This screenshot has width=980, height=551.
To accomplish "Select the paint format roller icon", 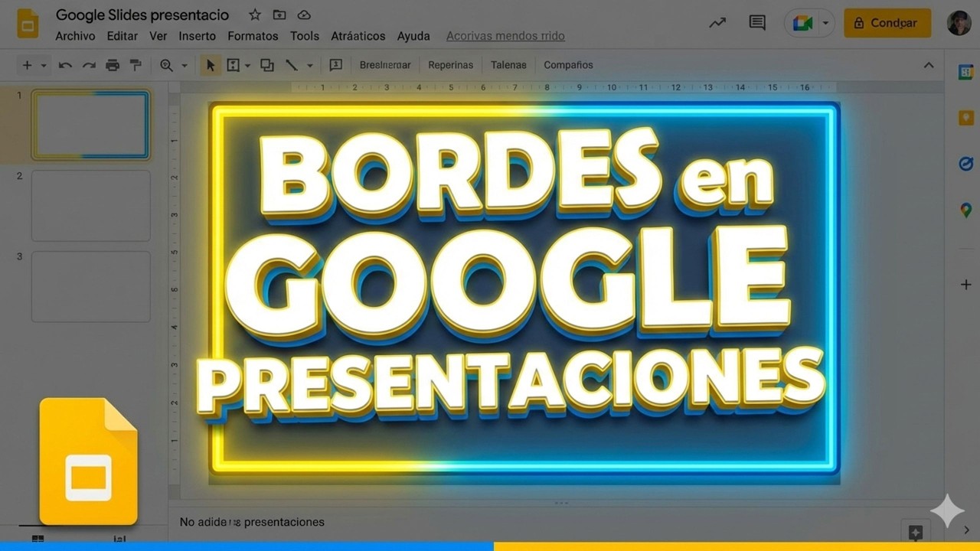I will coord(136,65).
